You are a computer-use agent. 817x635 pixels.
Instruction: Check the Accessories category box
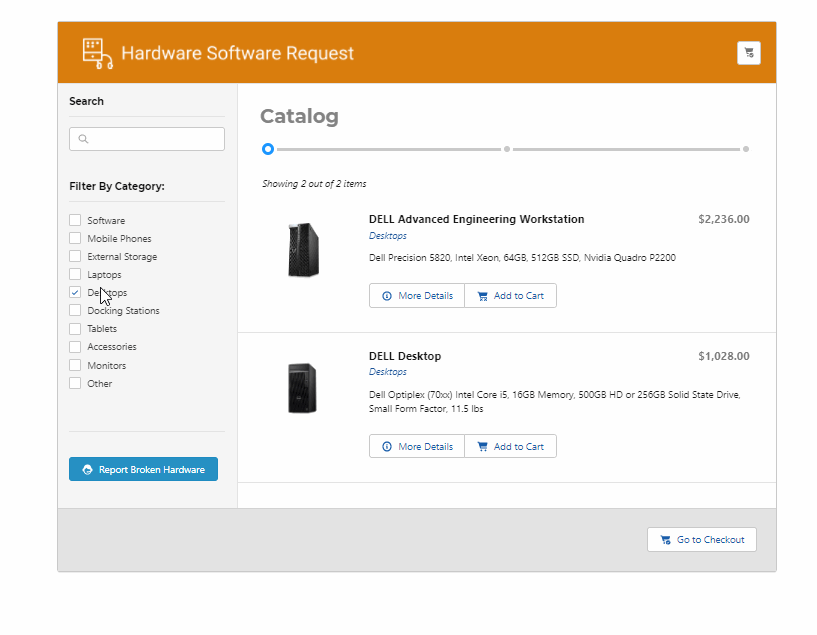click(75, 346)
